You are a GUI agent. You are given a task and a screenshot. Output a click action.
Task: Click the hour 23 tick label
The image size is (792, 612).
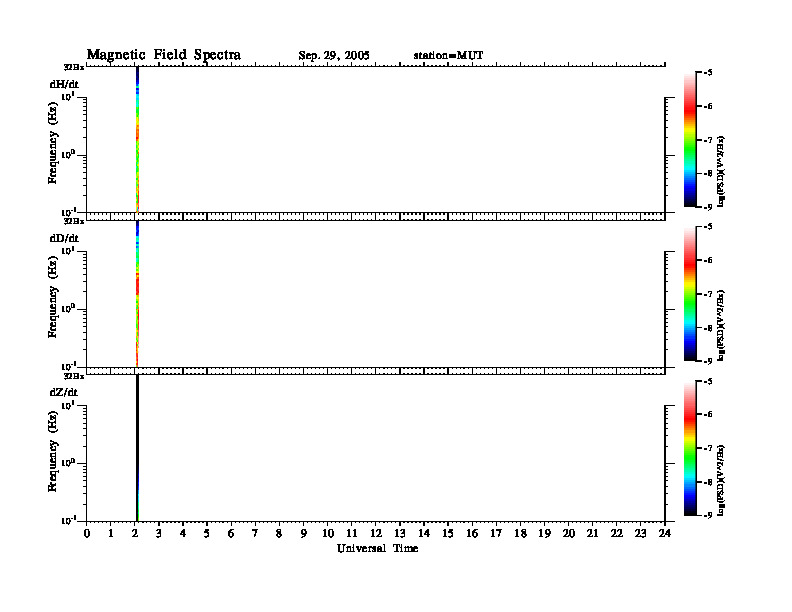pos(640,533)
